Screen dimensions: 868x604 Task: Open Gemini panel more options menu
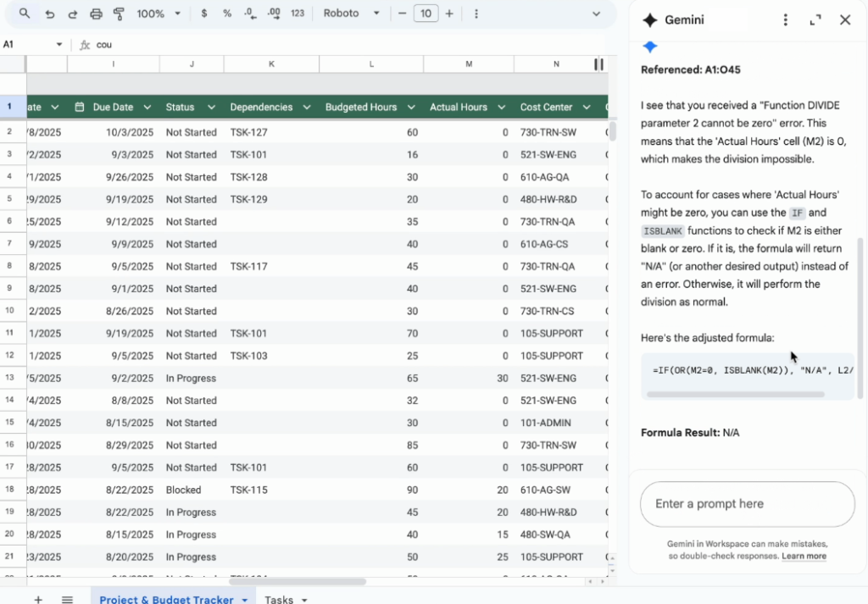pos(786,20)
